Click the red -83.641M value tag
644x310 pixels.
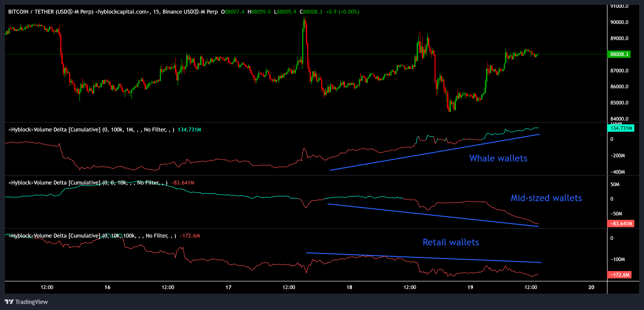[620, 224]
